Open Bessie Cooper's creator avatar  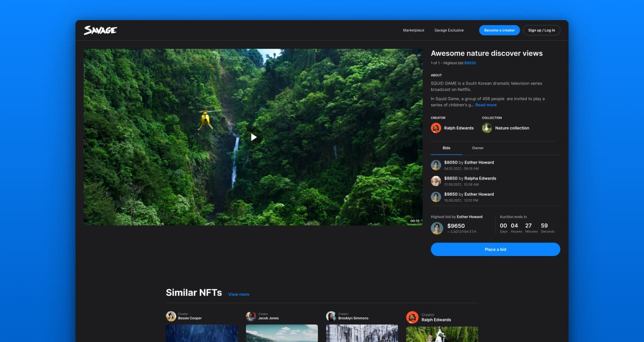click(x=171, y=316)
